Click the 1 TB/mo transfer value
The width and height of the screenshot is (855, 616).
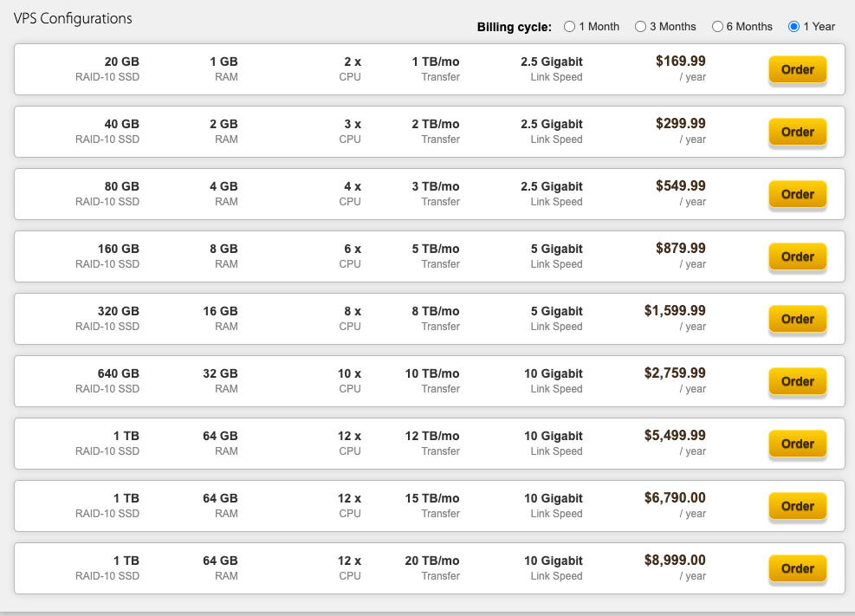point(436,62)
